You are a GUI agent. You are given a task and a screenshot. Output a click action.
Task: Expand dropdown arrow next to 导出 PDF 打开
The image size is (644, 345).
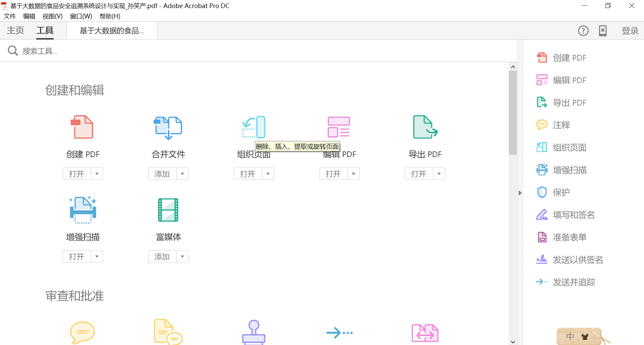point(439,174)
